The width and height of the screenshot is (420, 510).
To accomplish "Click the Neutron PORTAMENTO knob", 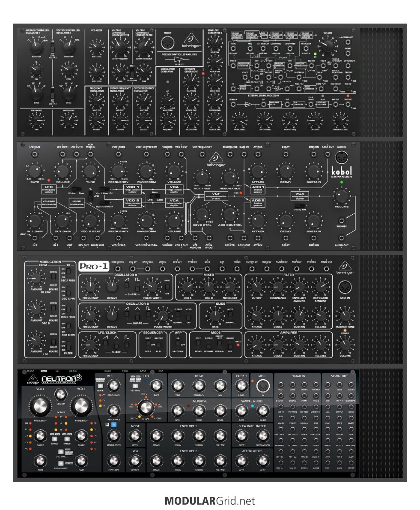I will click(x=263, y=436).
